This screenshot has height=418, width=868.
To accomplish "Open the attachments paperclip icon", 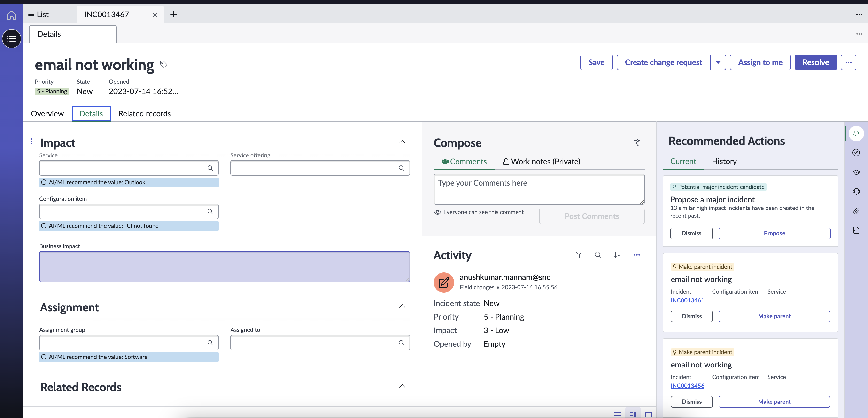I will coord(856,211).
